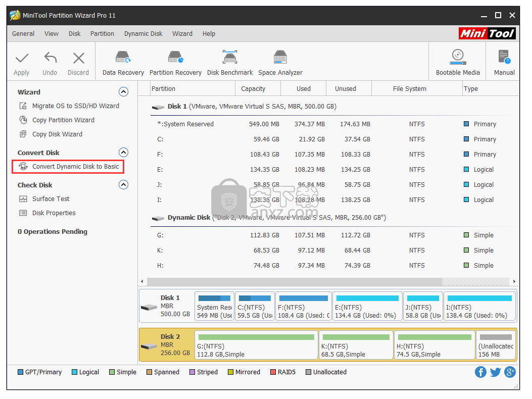Click Disk 1 header icon in partition list

pyautogui.click(x=158, y=107)
